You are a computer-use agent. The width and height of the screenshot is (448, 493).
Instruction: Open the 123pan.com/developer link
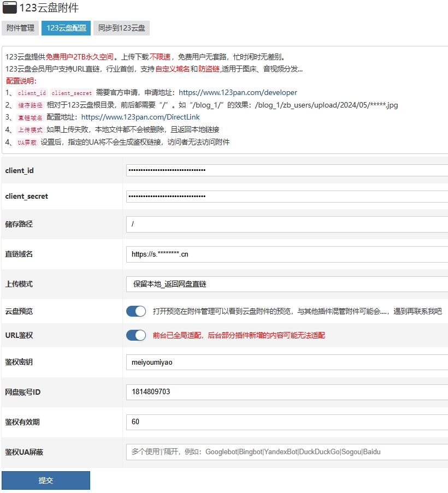238,92
